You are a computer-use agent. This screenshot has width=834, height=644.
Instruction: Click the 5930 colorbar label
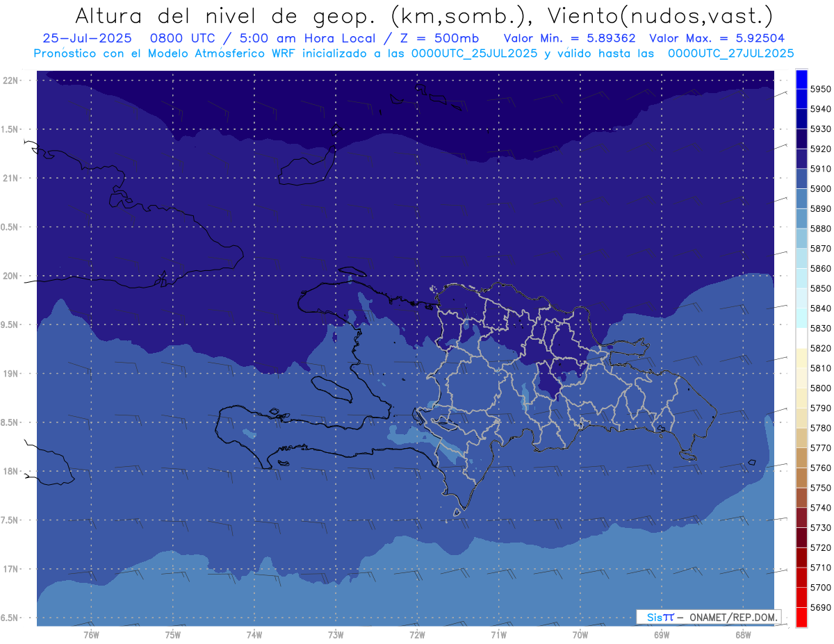coord(821,129)
